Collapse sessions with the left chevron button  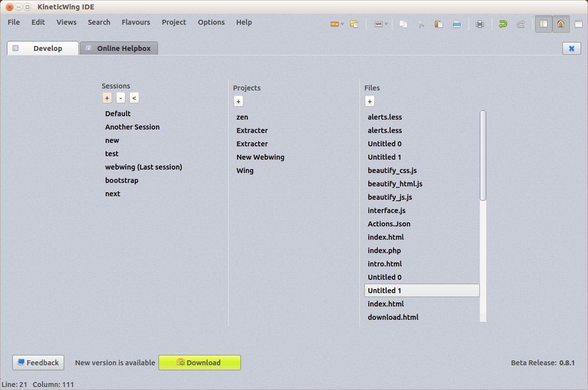[x=134, y=98]
